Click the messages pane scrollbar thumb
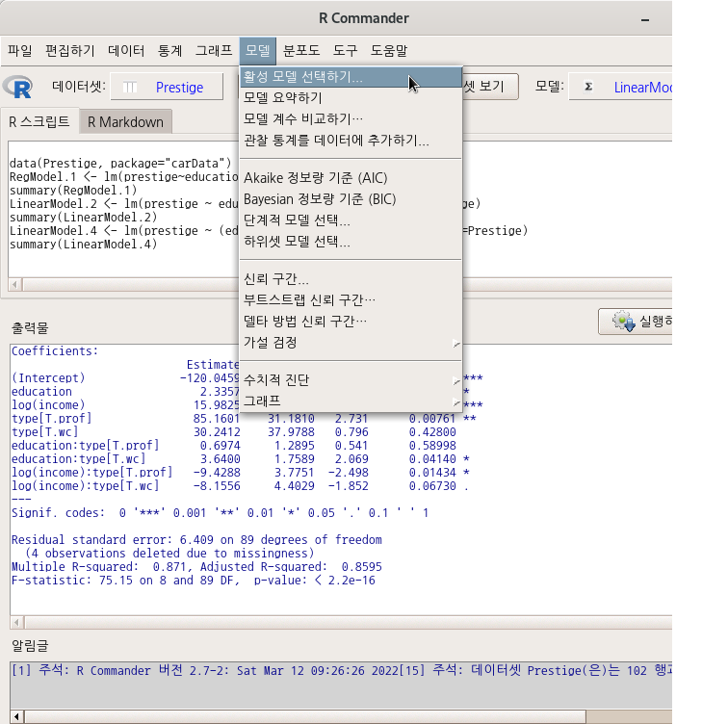Image resolution: width=728 pixels, height=724 pixels. [305, 717]
